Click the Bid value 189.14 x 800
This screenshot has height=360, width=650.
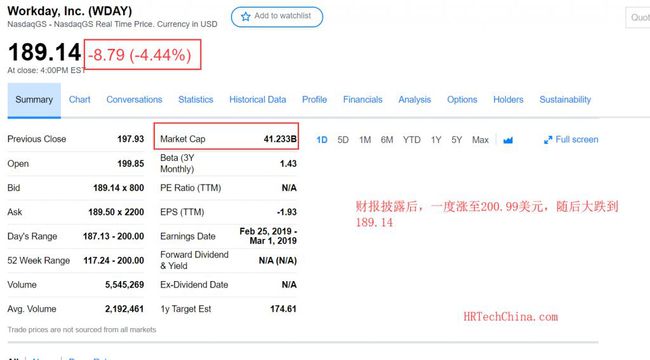point(119,188)
